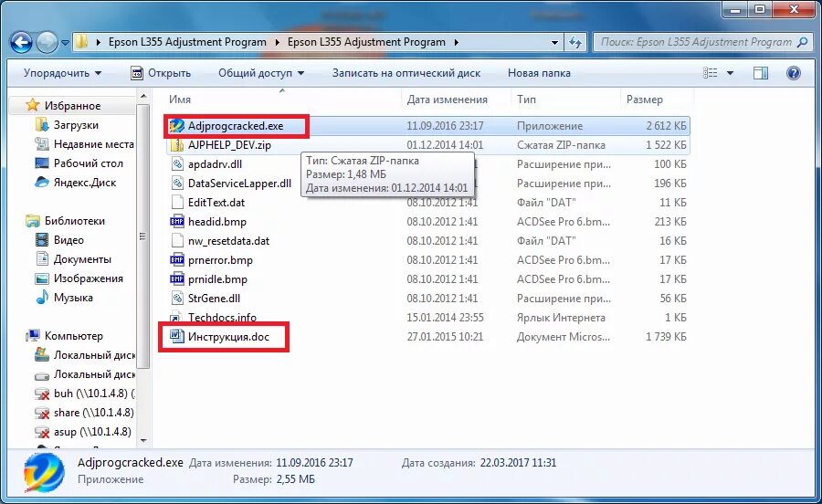Select prnidle.bmp image icon
This screenshot has width=822, height=504.
click(x=177, y=279)
